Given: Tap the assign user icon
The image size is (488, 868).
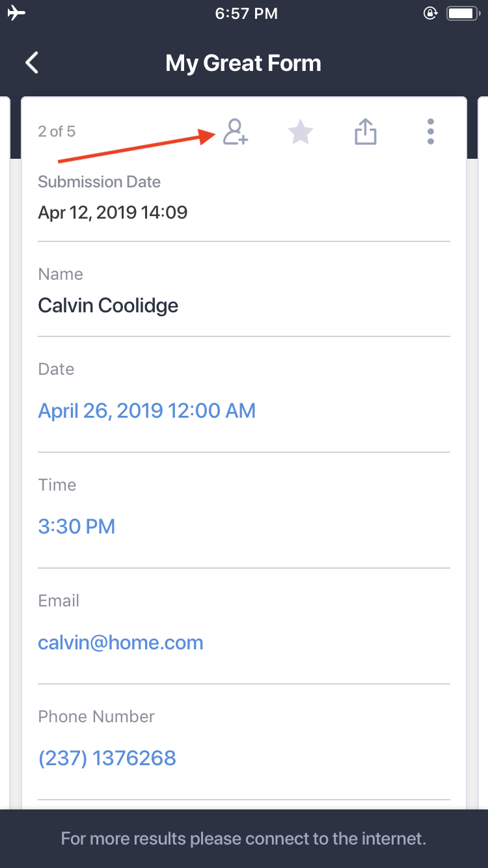Looking at the screenshot, I should [235, 131].
